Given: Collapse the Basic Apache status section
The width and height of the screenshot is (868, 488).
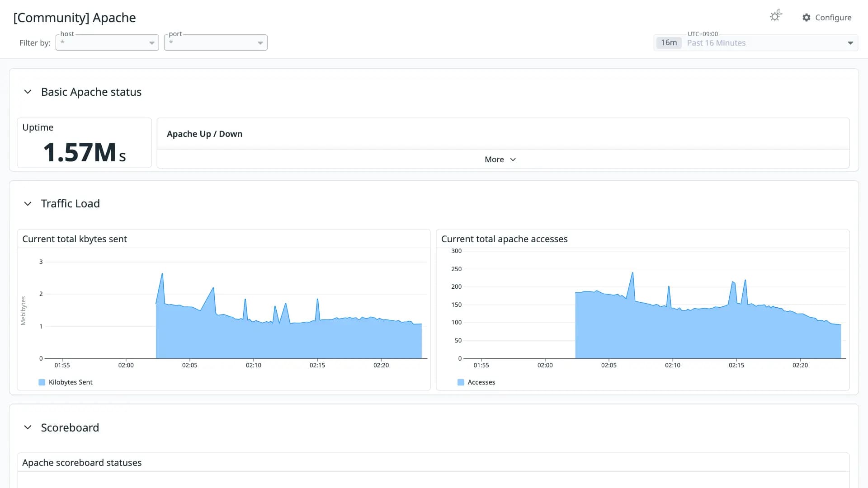Looking at the screenshot, I should (28, 92).
